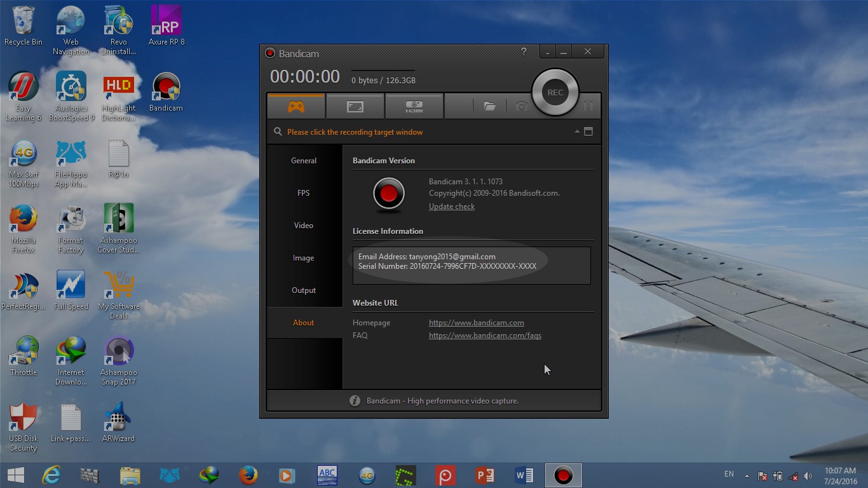Select the Throttle desktop icon
Viewport: 868px width, 488px height.
(x=24, y=357)
